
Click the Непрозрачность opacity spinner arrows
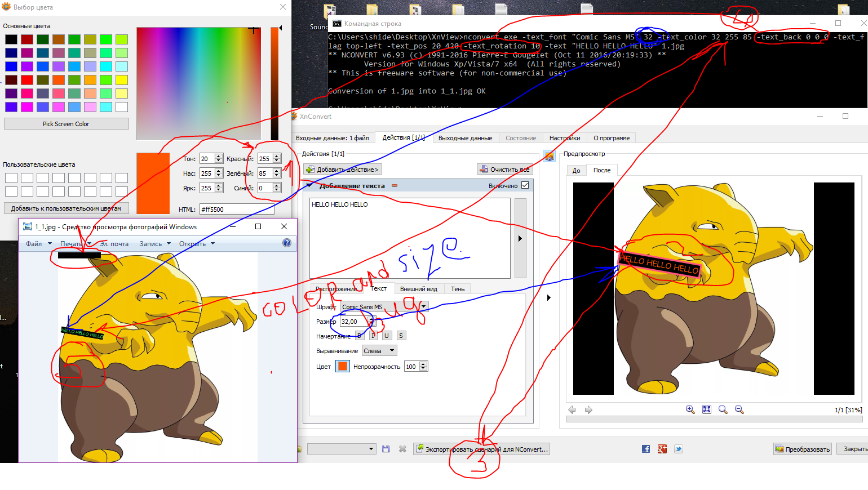(x=423, y=366)
